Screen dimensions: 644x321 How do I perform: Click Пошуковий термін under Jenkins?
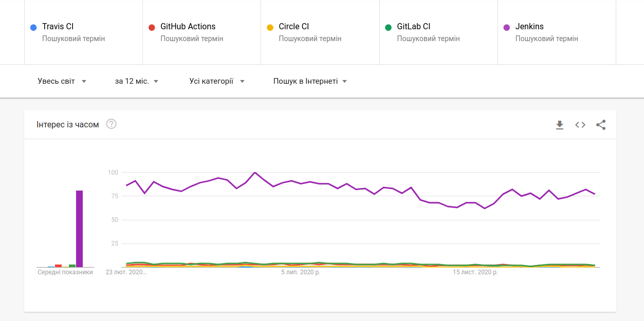click(x=547, y=39)
